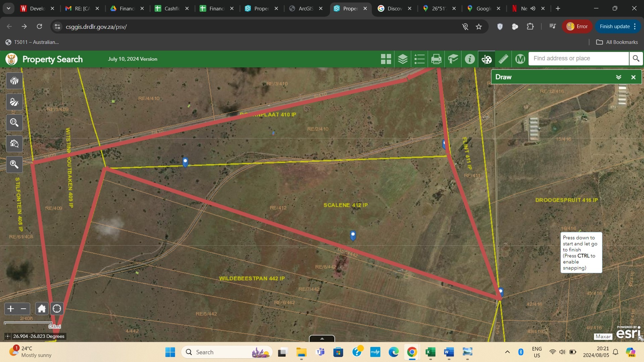
Task: Click the My Location button
Action: [x=57, y=309]
